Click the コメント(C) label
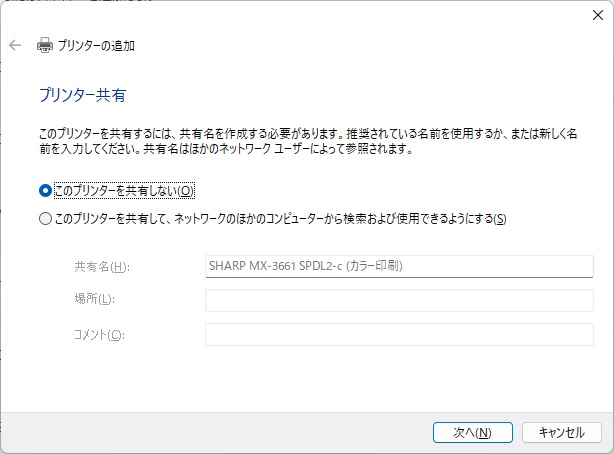This screenshot has width=614, height=454. tap(97, 334)
